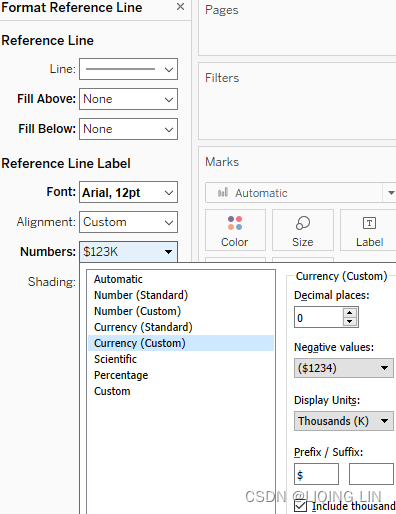396x514 pixels.
Task: Open Display Units dropdown set to Thousands (K)
Action: 344,421
